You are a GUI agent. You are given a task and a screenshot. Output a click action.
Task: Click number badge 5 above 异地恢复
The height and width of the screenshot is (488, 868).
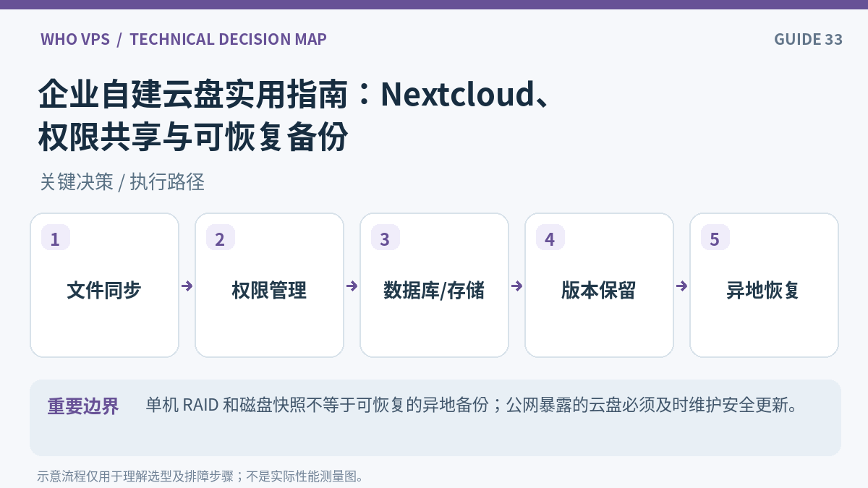click(x=715, y=238)
